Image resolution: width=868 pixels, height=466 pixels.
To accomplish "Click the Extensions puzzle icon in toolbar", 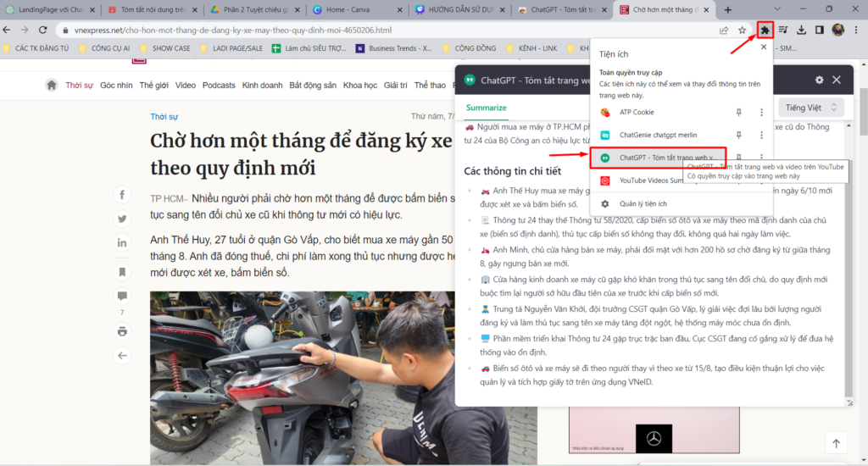I will (765, 31).
